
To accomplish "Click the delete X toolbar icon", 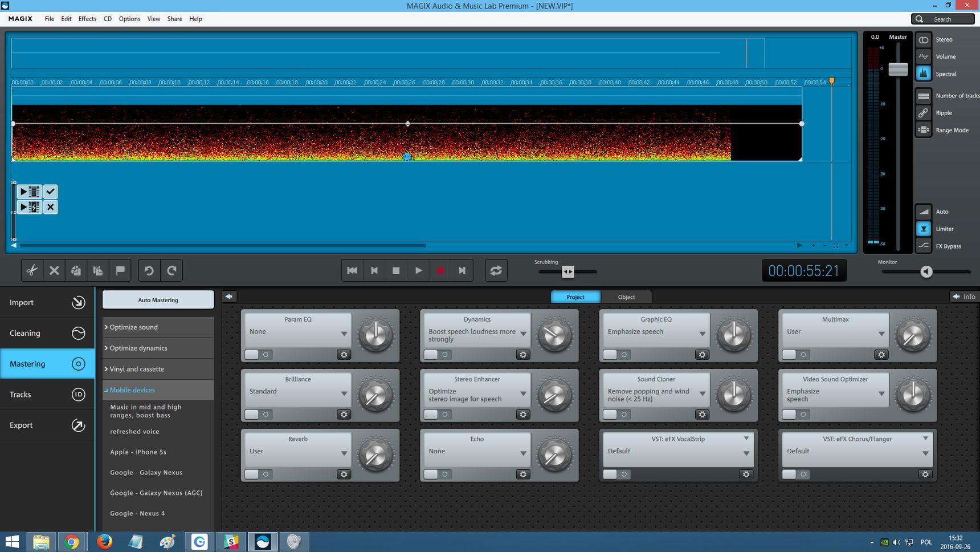I will click(54, 270).
